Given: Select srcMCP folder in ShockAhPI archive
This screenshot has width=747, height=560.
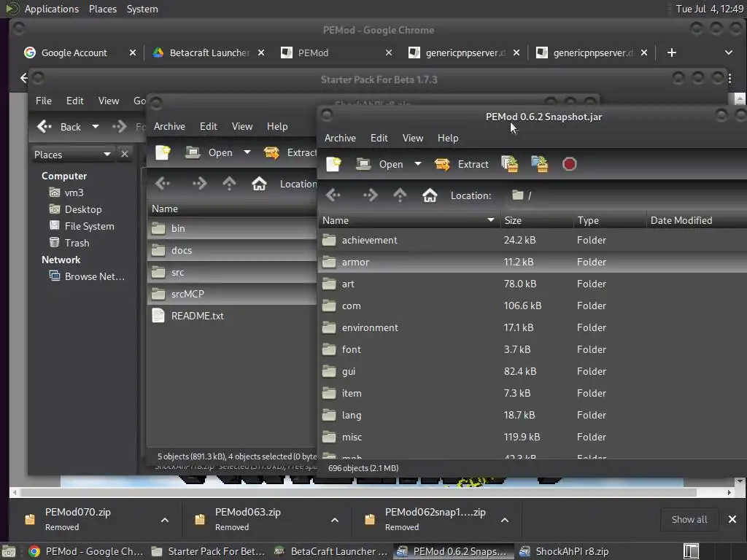Looking at the screenshot, I should [232, 295].
